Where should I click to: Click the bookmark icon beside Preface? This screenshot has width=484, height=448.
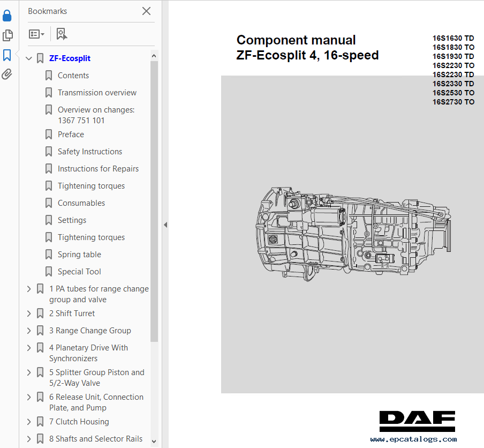pyautogui.click(x=49, y=135)
